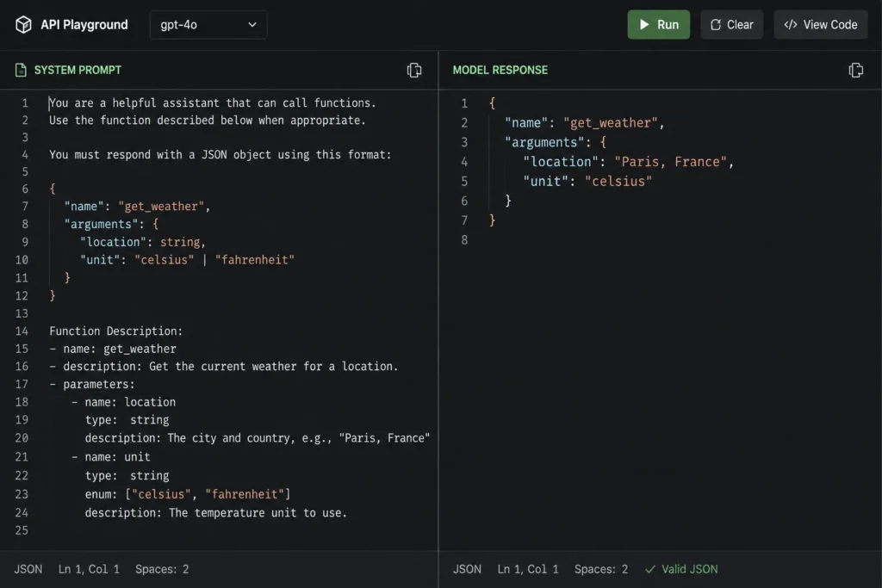The width and height of the screenshot is (882, 588).
Task: Click the SYSTEM PROMPT heading
Action: (x=78, y=71)
